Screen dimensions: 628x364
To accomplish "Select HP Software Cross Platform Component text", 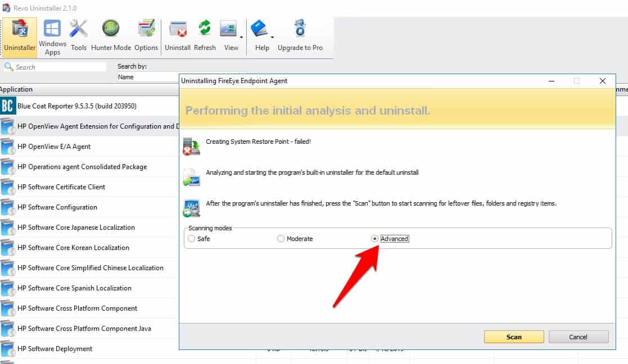I will pyautogui.click(x=77, y=308).
